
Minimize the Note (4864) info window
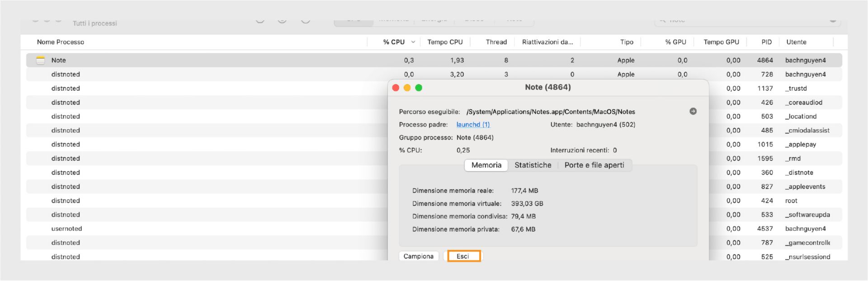407,88
